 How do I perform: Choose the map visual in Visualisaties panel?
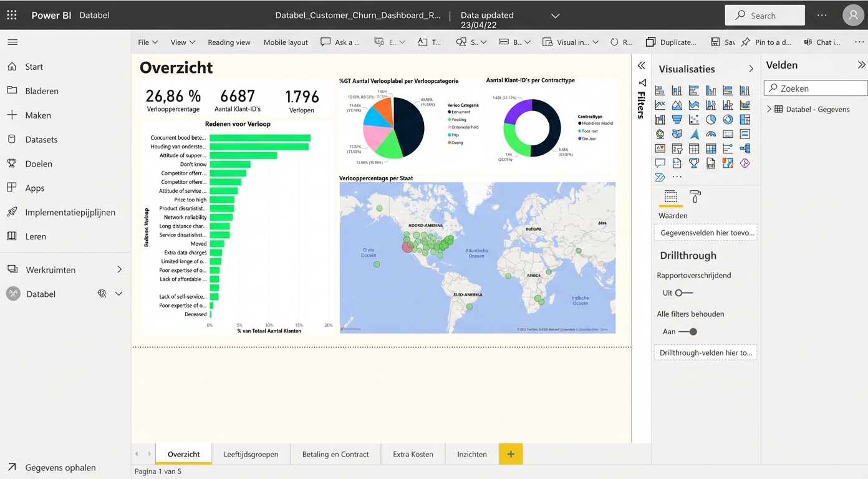pos(660,133)
